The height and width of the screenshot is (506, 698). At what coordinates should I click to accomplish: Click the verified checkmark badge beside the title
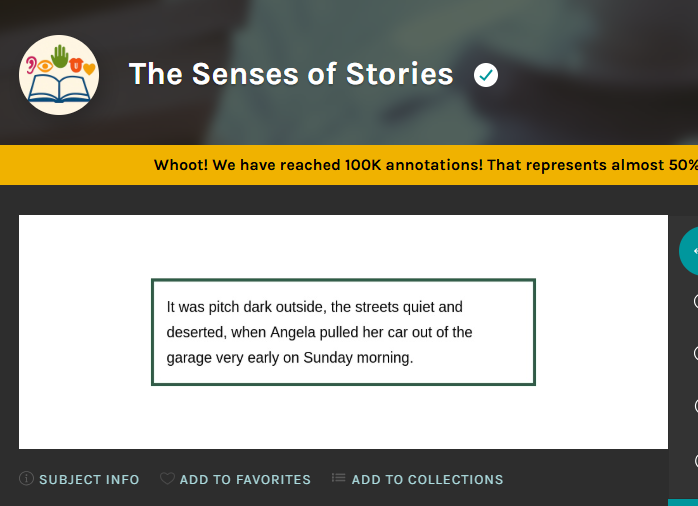click(x=486, y=75)
